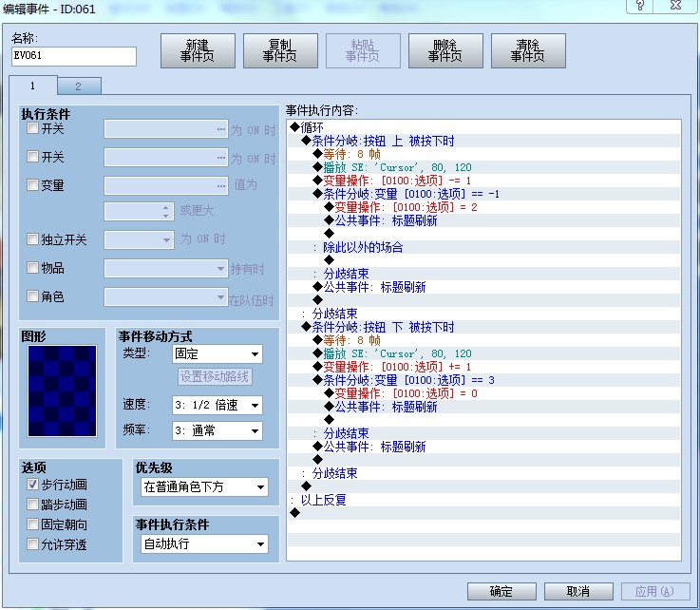Viewport: 700px width, 610px height.
Task: Select the first 播放 SE 'Cursor' line
Action: tap(484, 167)
